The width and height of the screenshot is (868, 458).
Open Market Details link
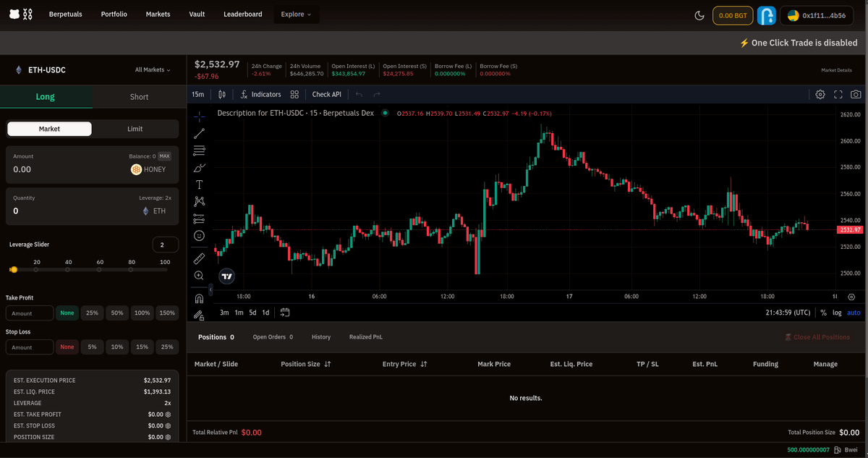[x=837, y=70]
